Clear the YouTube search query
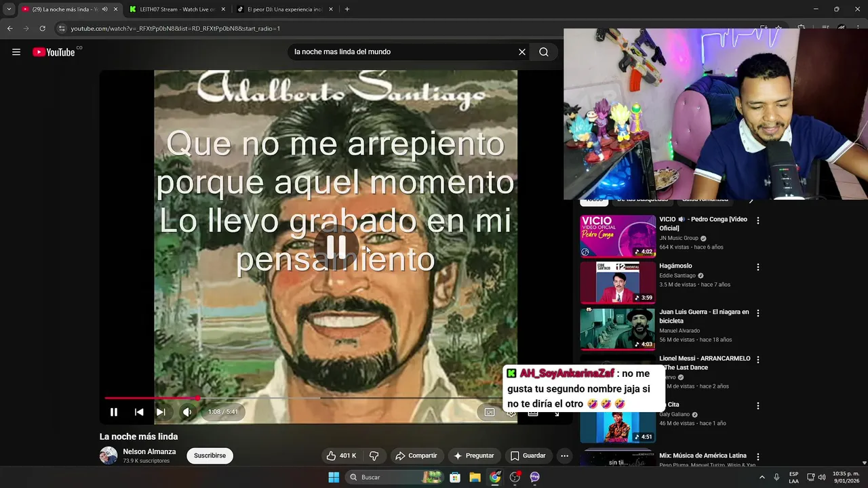This screenshot has height=488, width=868. (x=522, y=52)
